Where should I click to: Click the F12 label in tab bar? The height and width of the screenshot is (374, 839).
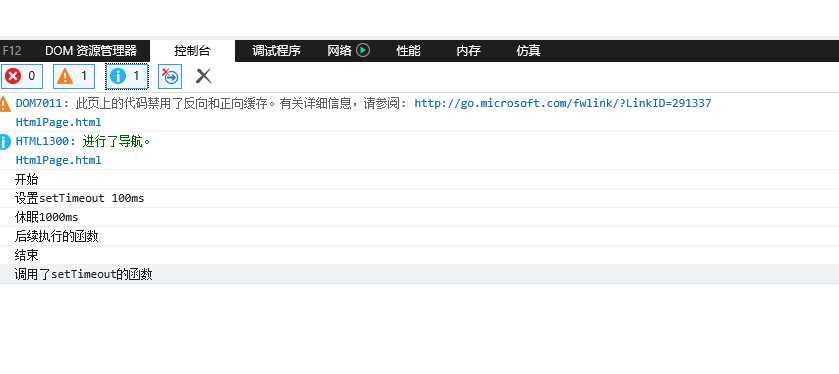11,51
